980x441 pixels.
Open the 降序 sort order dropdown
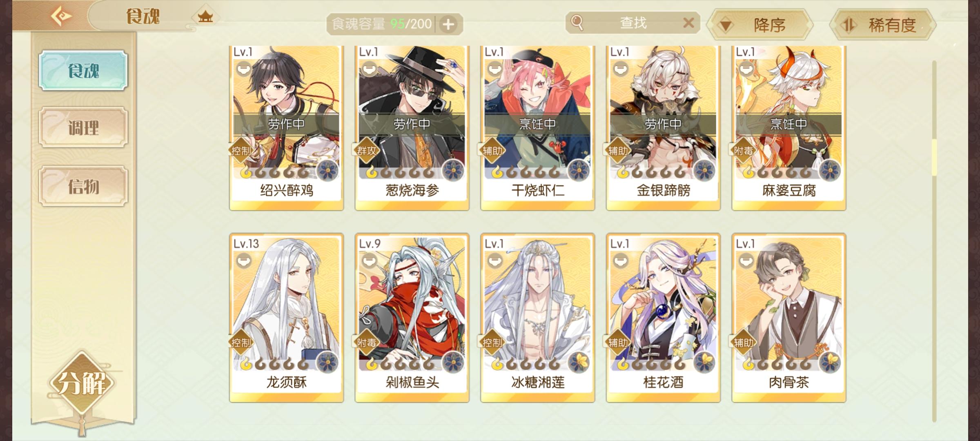point(760,25)
